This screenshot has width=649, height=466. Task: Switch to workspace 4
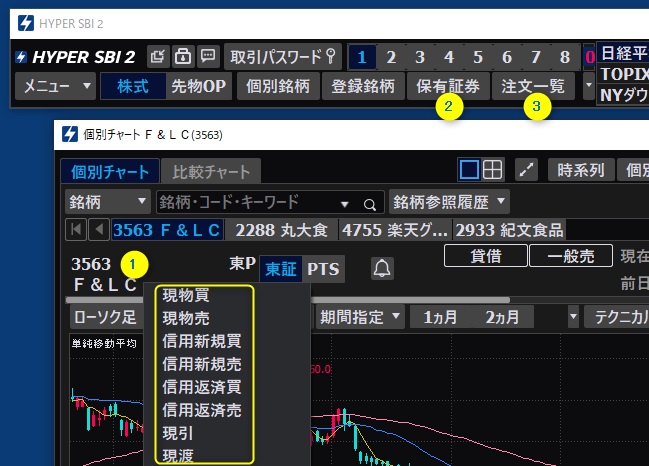point(449,57)
